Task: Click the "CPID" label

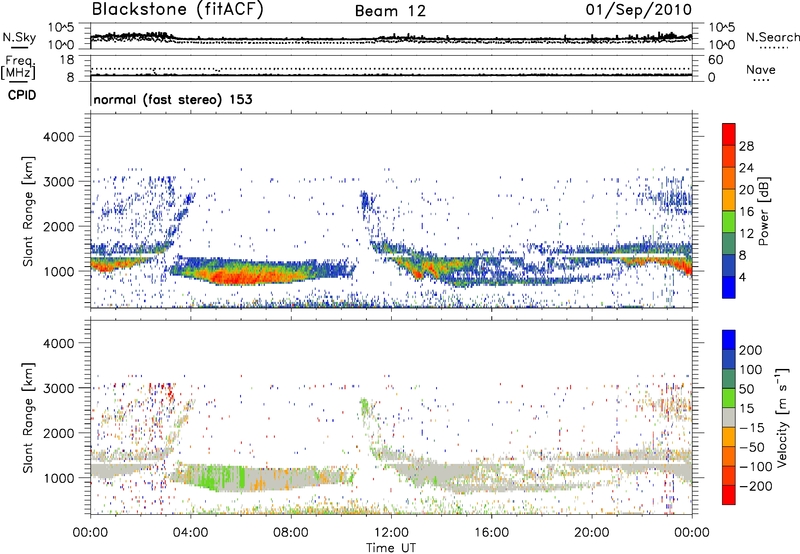Action: pyautogui.click(x=22, y=95)
